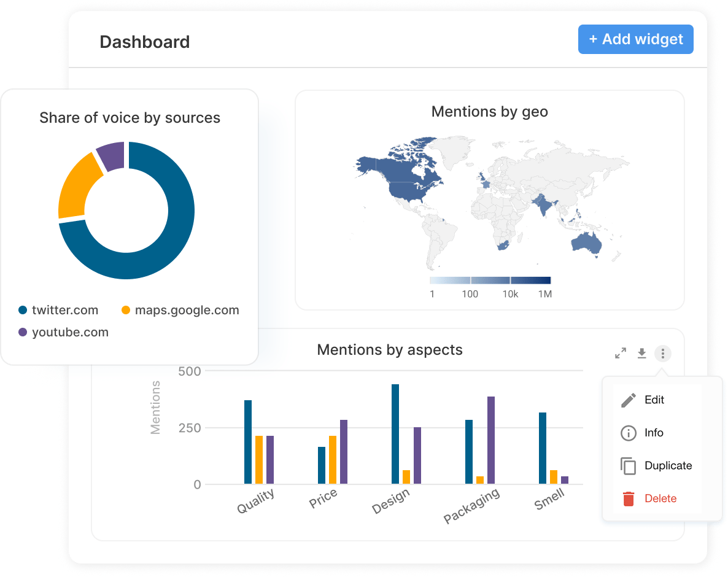
Task: Click the red Delete trash icon
Action: pos(628,498)
